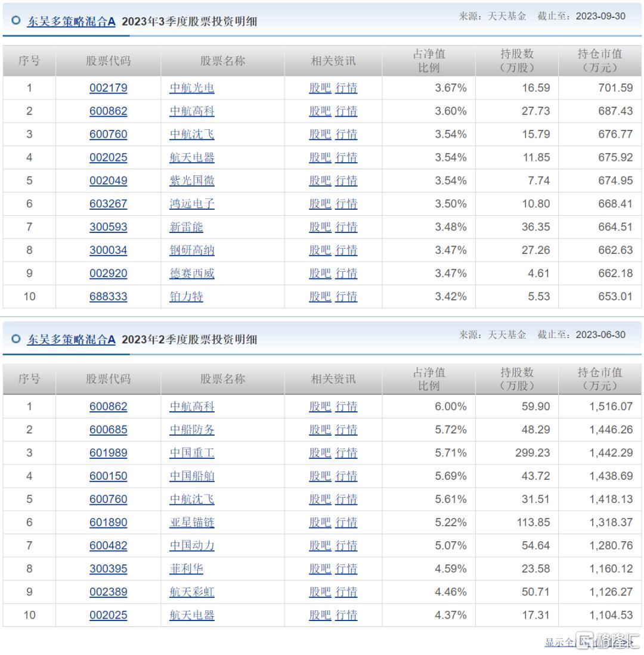Open 行情 for 中船防务 row
This screenshot has width=644, height=655.
346,430
